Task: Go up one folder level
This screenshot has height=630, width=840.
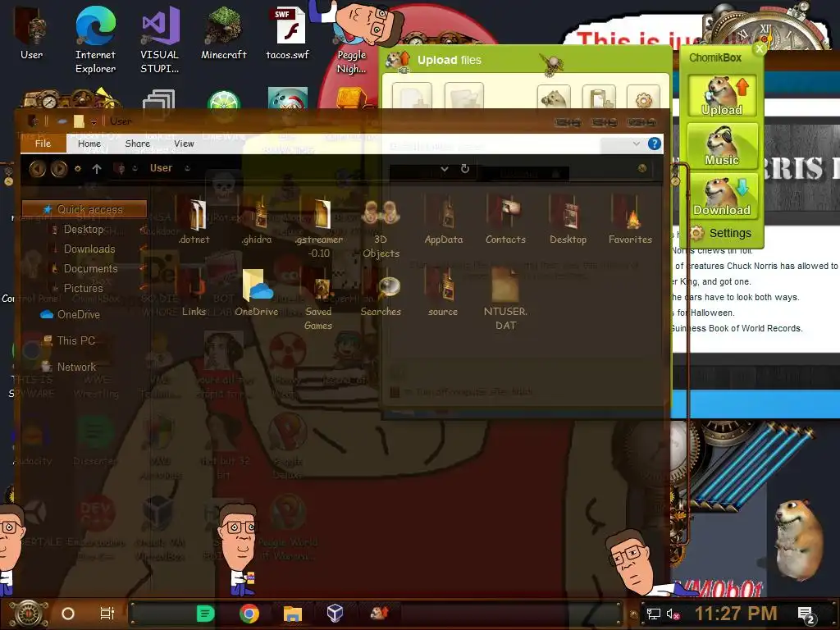Action: 97,169
